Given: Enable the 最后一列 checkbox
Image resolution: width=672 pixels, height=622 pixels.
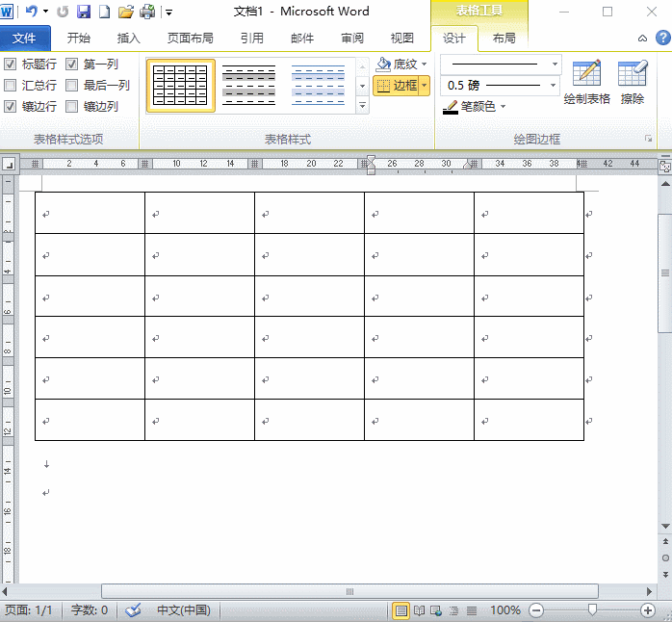Looking at the screenshot, I should [x=71, y=86].
